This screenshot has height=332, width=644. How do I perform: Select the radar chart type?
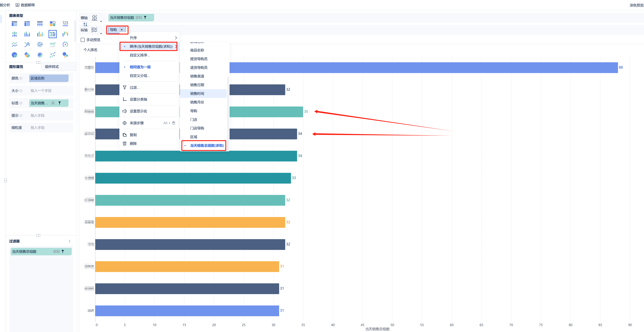[40, 44]
